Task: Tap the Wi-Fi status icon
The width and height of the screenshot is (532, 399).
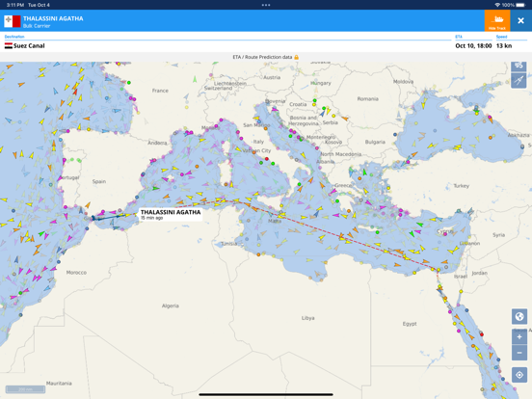Action: (x=497, y=5)
